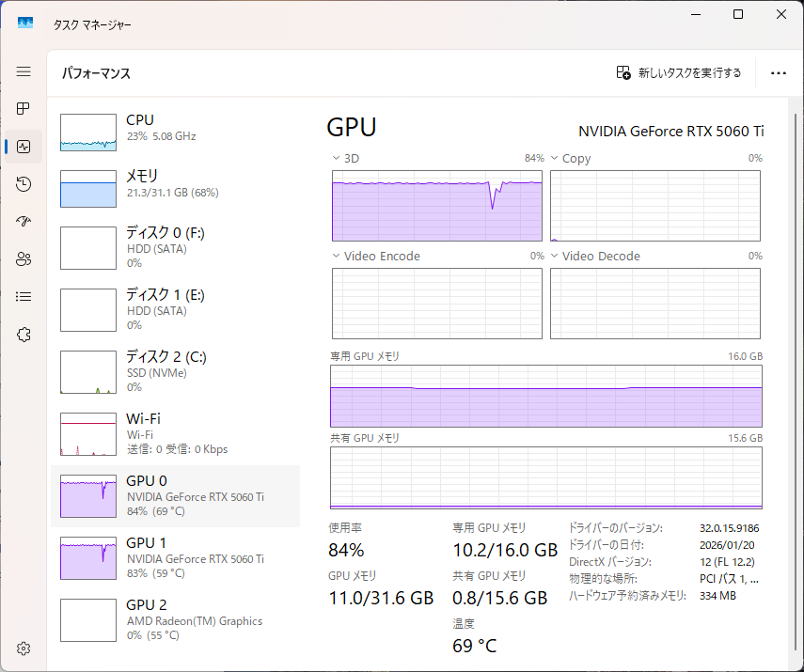Click the memory mini graph thumbnail
This screenshot has width=804, height=672.
[88, 189]
